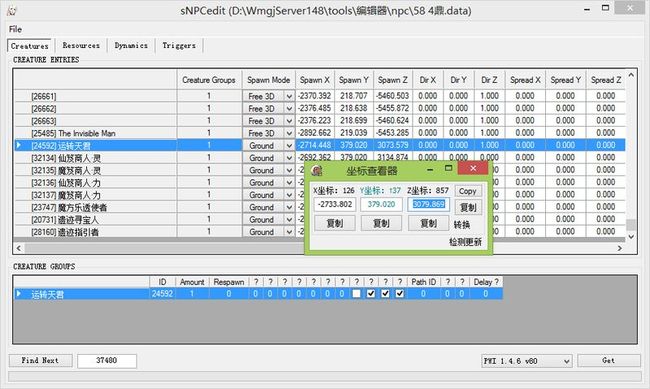Click the Creature Groups column header
Screen dimensions: 650x389
[209, 80]
